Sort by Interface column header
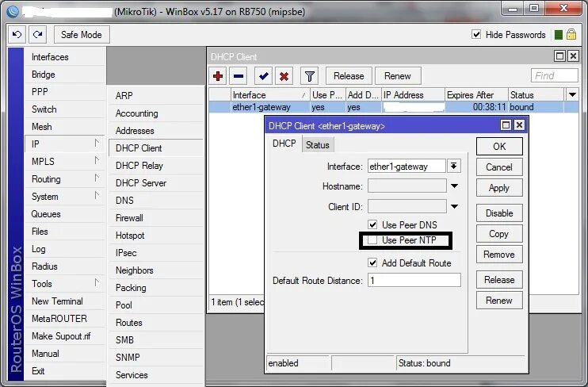The height and width of the screenshot is (387, 588). [270, 95]
